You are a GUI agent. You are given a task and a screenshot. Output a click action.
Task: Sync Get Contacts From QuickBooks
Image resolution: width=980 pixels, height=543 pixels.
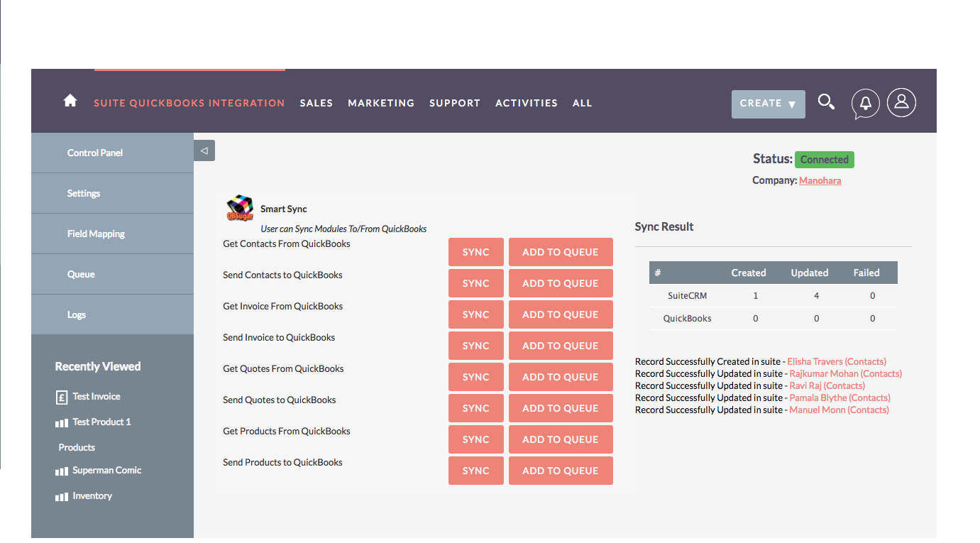(475, 252)
